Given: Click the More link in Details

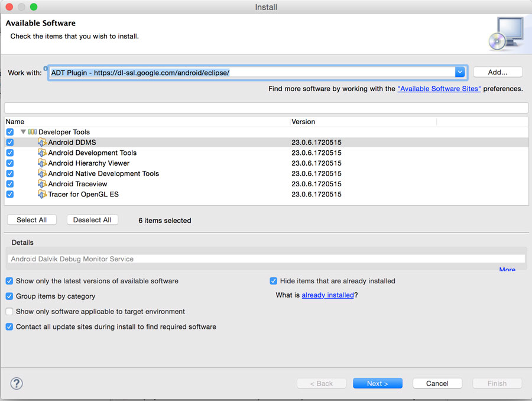Looking at the screenshot, I should 507,269.
